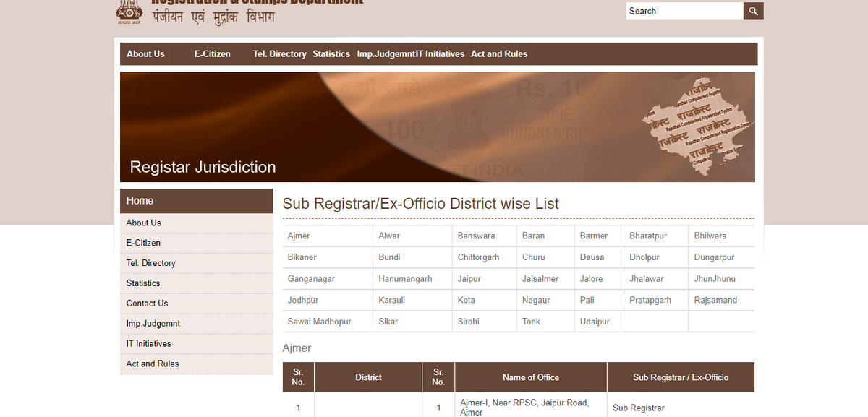Open "Act and Rules" in the navigation bar
Viewport: 868px width, 417px height.
(499, 53)
